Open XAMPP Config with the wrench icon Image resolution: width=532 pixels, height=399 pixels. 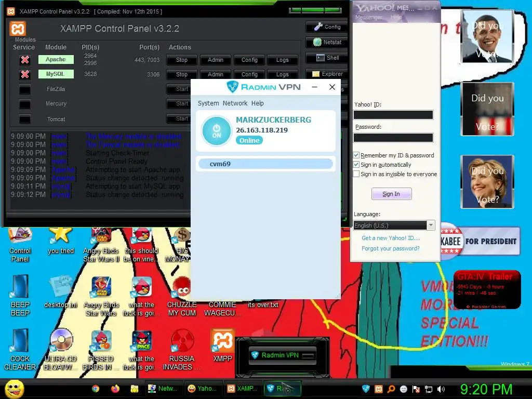[327, 27]
